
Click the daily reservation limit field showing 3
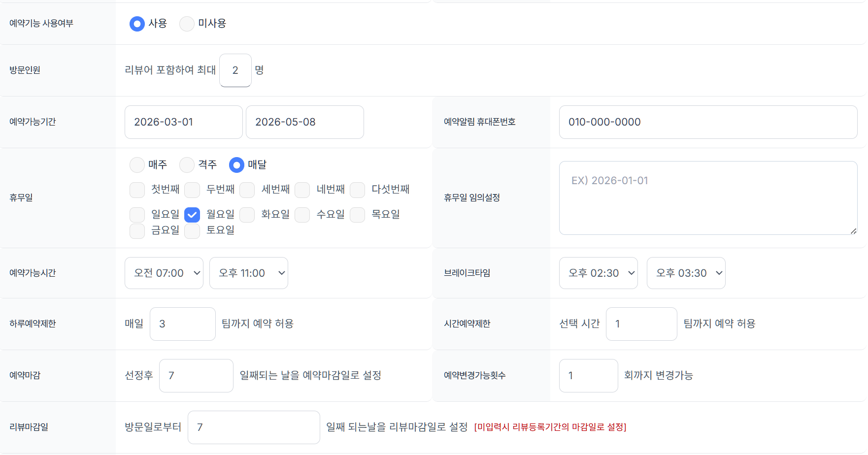pos(182,324)
